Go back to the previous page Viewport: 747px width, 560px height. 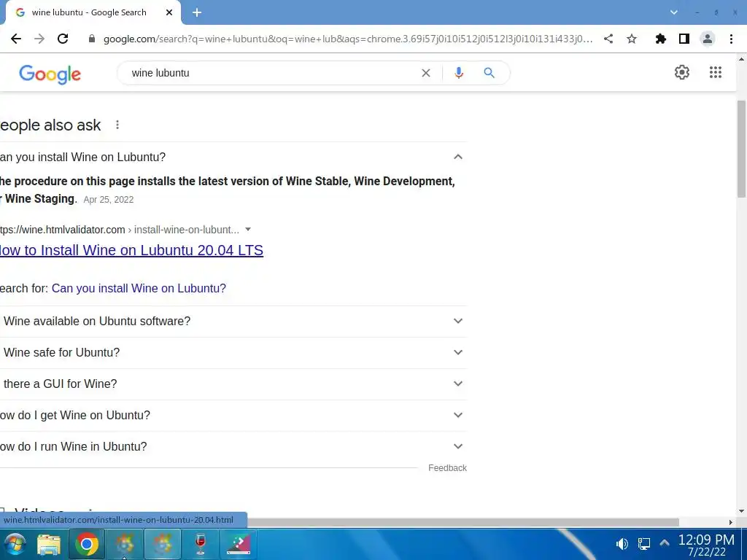tap(16, 39)
